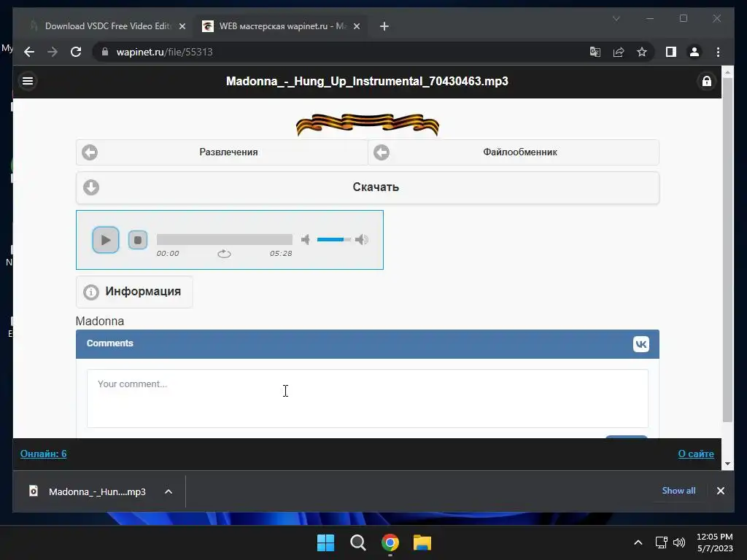The height and width of the screenshot is (560, 747).
Task: Go back to Развлечения section
Action: click(x=222, y=152)
